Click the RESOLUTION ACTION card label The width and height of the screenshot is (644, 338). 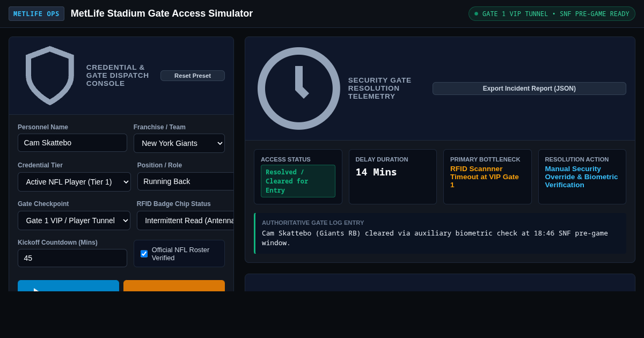(577, 159)
